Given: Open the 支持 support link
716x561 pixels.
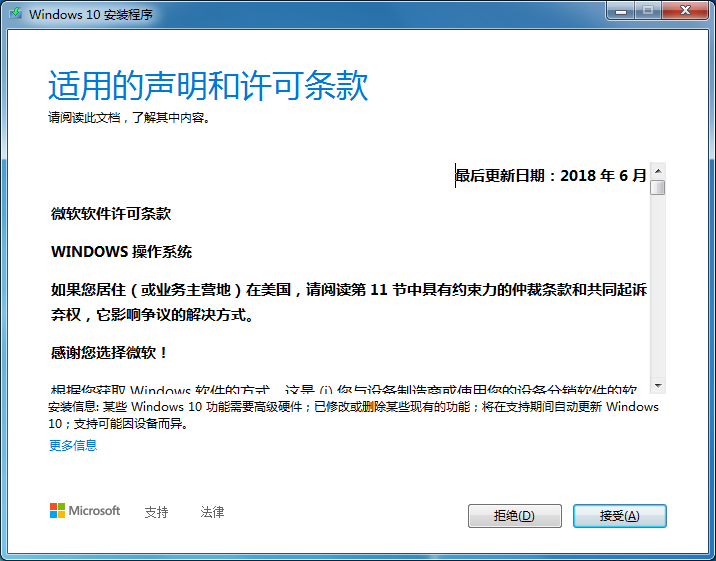Looking at the screenshot, I should (156, 512).
